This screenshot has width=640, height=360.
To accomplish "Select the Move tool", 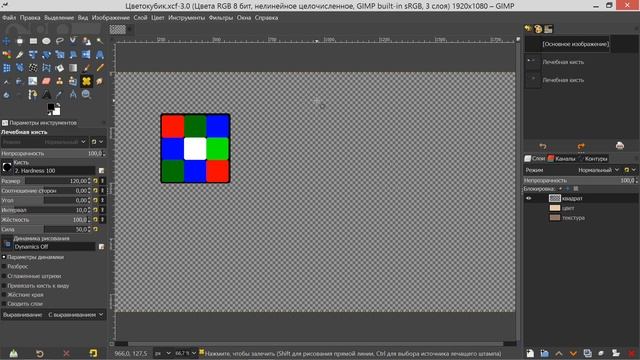I will coord(7,41).
